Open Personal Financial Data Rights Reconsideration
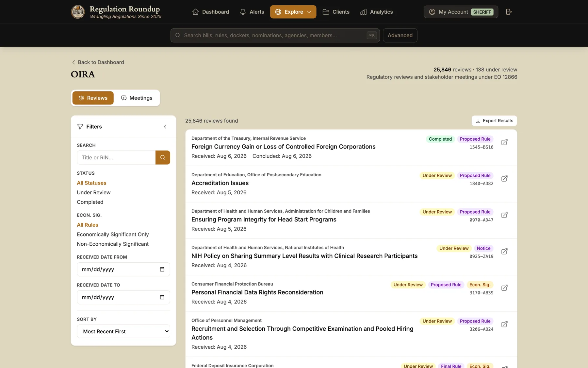Image resolution: width=588 pixels, height=368 pixels. pyautogui.click(x=257, y=292)
